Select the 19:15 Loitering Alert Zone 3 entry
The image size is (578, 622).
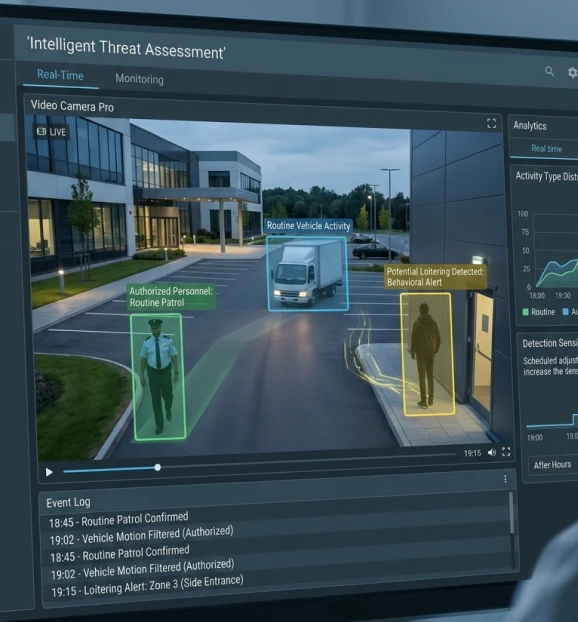tap(147, 586)
